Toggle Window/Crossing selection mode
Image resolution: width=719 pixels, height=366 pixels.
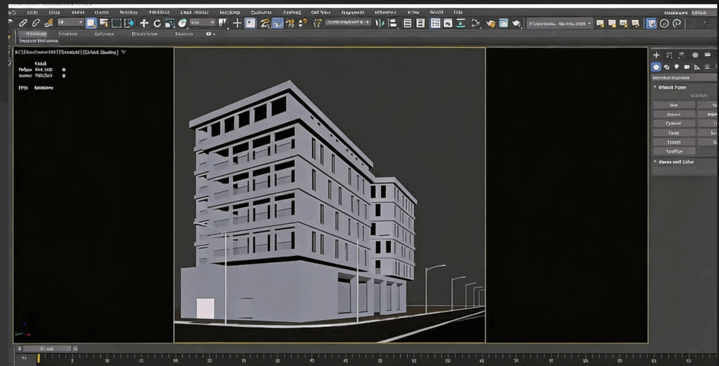coord(129,23)
